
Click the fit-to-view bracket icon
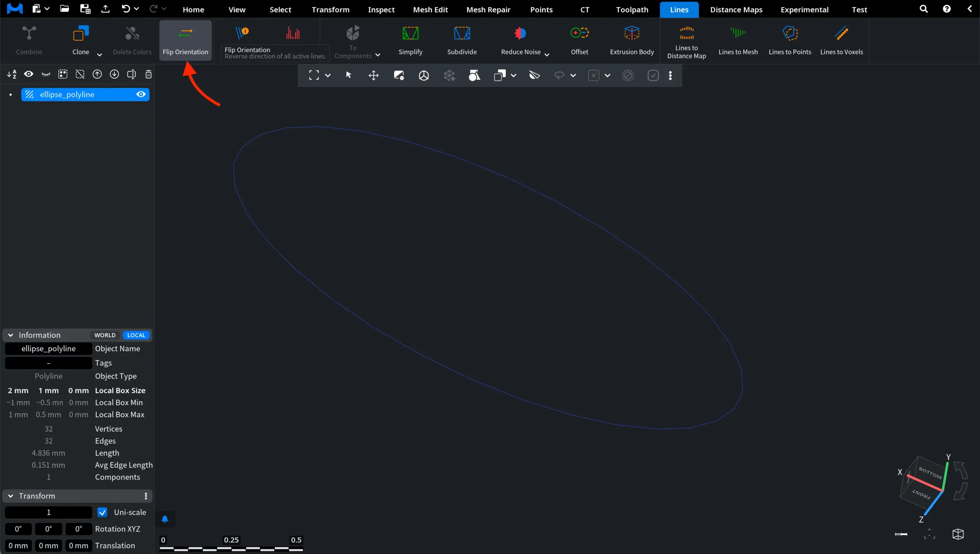[314, 75]
